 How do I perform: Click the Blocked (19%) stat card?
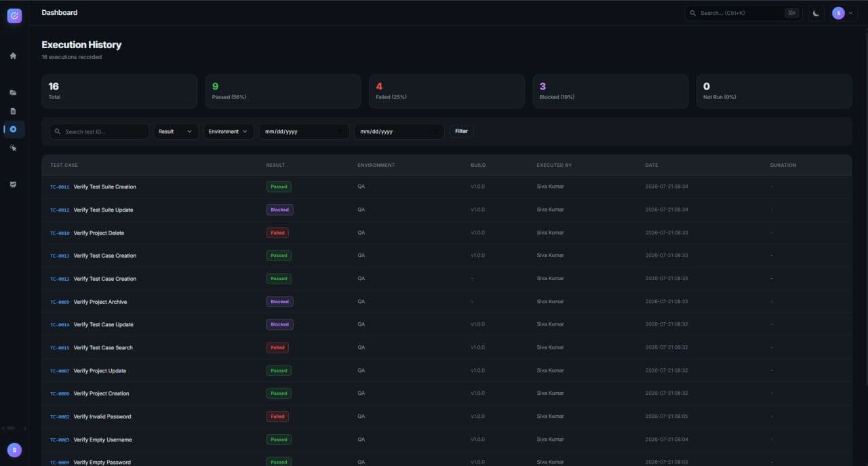[610, 91]
